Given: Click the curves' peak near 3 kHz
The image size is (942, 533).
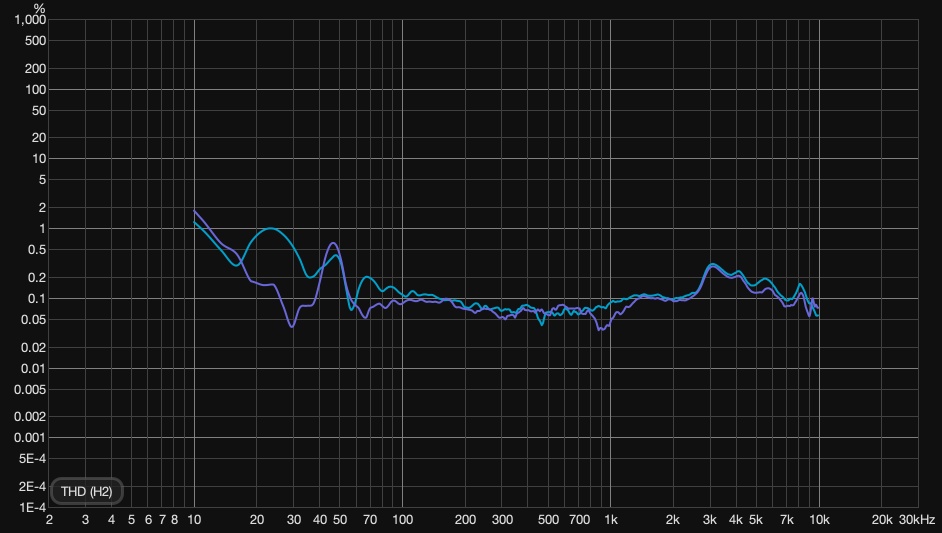Looking at the screenshot, I should 712,264.
